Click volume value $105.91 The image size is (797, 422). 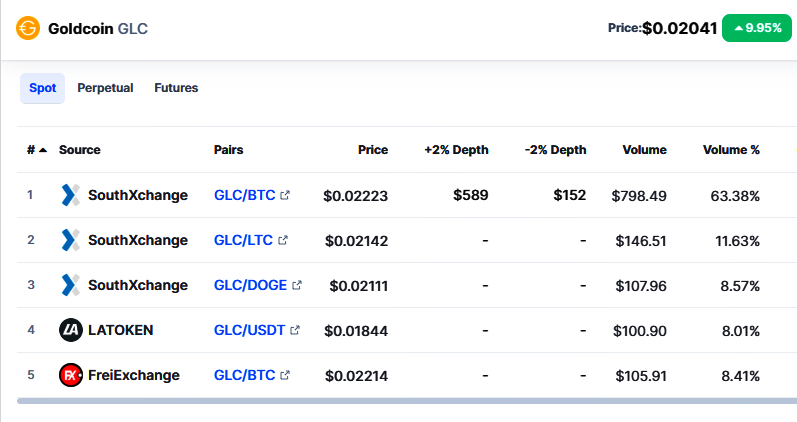[x=641, y=376]
